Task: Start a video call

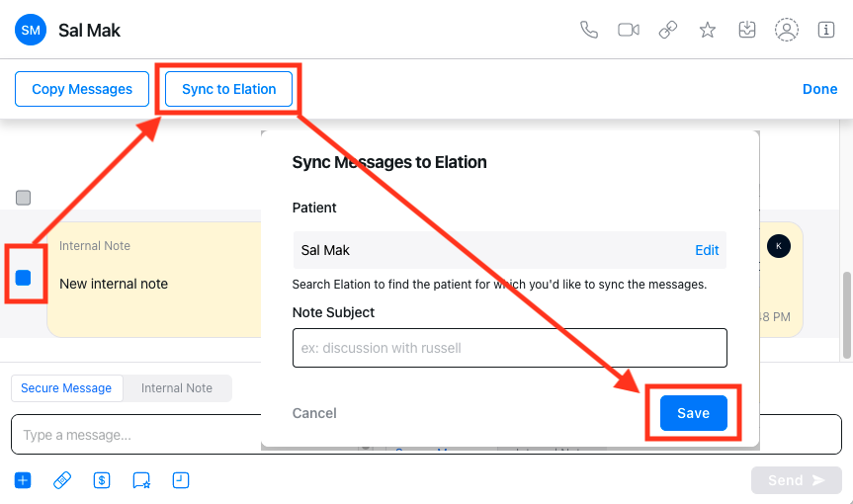Action: point(629,30)
